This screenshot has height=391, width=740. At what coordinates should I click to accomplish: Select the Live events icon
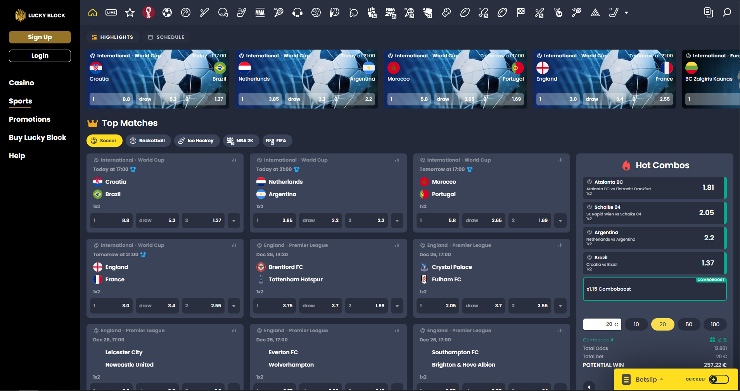click(111, 13)
